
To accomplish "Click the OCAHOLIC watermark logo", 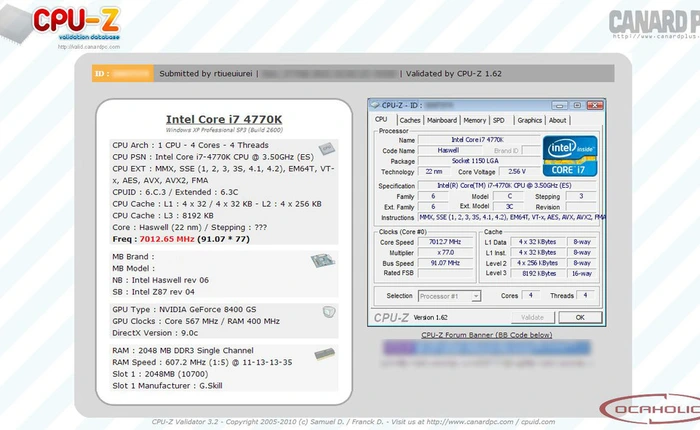I will (x=648, y=409).
